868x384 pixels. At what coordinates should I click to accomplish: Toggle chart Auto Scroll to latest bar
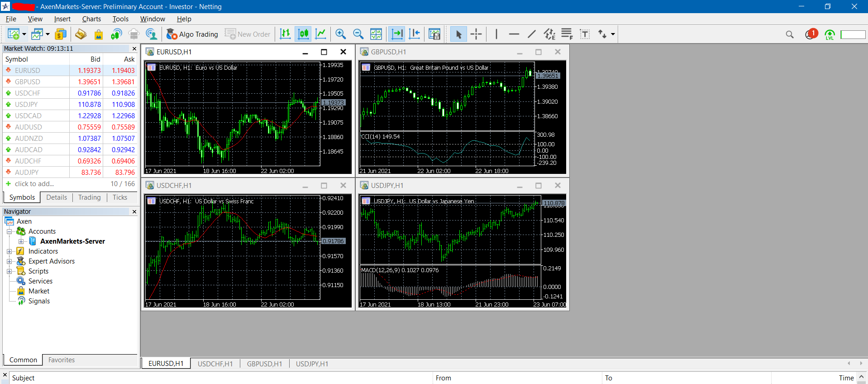click(397, 34)
